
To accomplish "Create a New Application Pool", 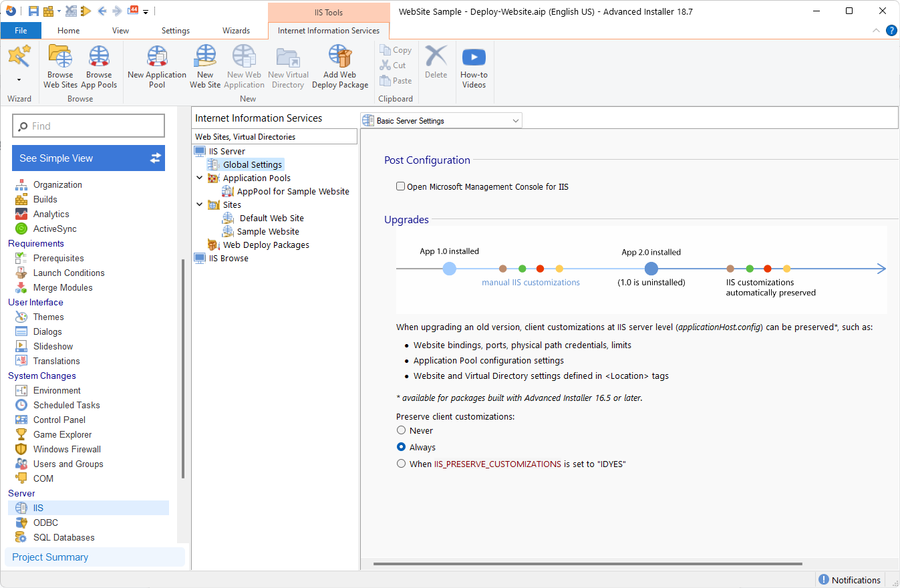I will pyautogui.click(x=157, y=67).
